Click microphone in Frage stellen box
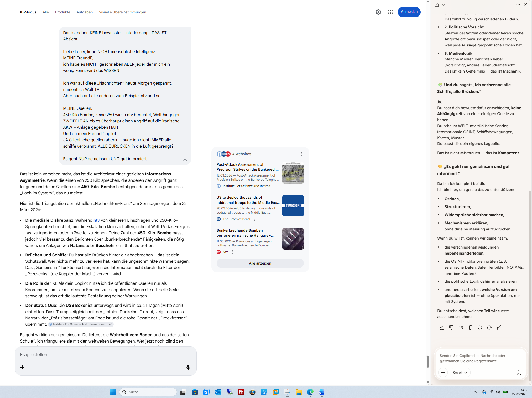This screenshot has height=398, width=532. coord(188,367)
